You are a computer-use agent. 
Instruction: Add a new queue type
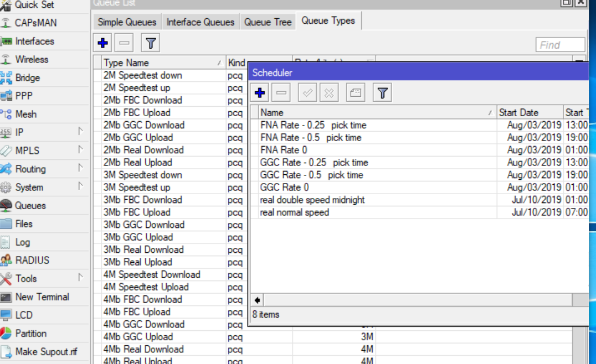[x=102, y=43]
